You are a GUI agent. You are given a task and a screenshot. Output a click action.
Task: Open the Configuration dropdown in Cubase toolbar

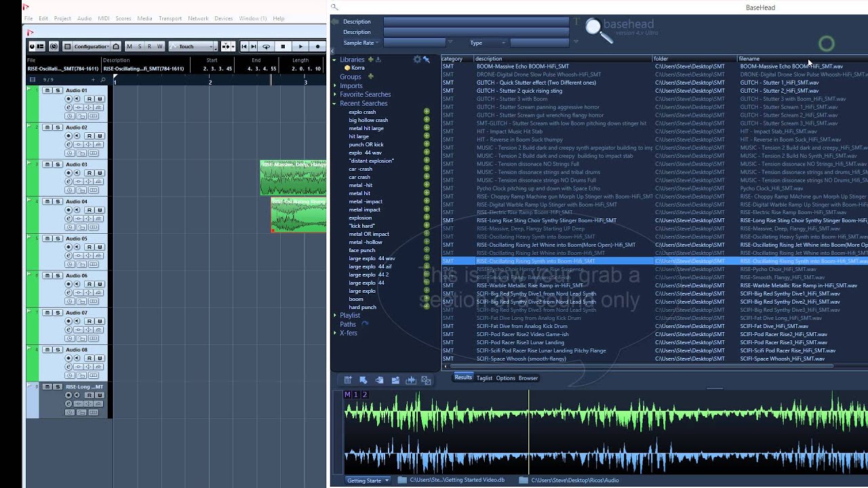point(91,47)
